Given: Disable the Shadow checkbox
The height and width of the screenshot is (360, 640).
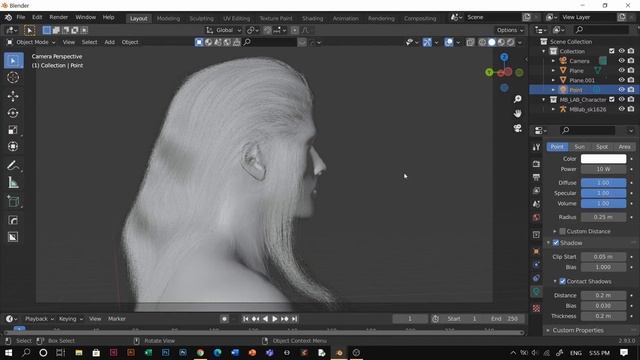Looking at the screenshot, I should click(556, 243).
